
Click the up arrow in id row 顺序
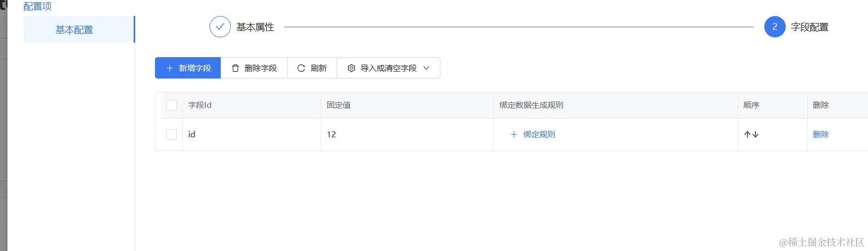pyautogui.click(x=747, y=135)
